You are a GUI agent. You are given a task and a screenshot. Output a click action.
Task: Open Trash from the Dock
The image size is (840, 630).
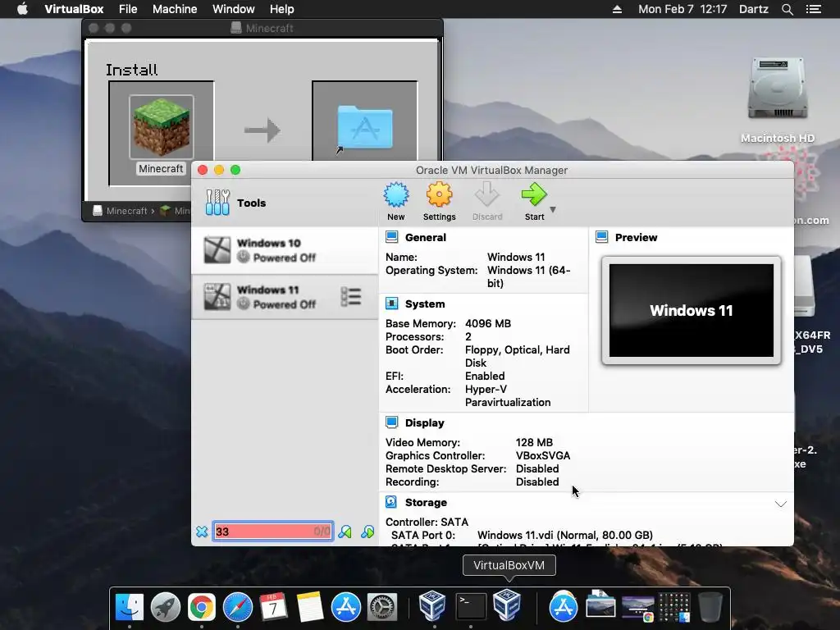(710, 608)
